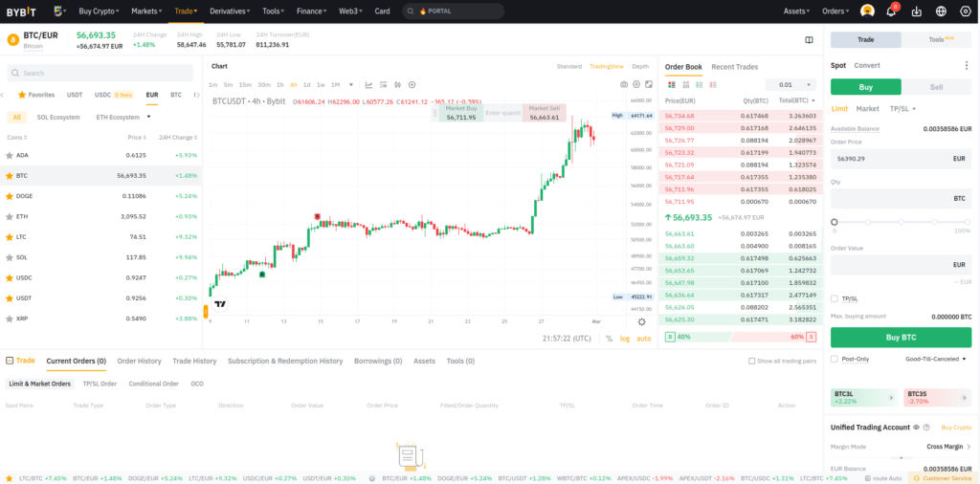Screen dimensions: 980x484
Task: Switch to the Recent Trades tab
Action: click(x=734, y=67)
